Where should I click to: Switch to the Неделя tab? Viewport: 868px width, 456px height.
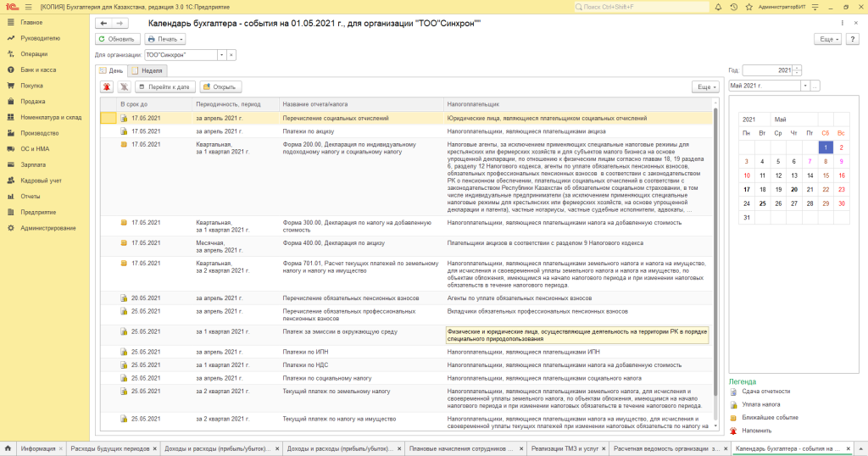tap(147, 70)
